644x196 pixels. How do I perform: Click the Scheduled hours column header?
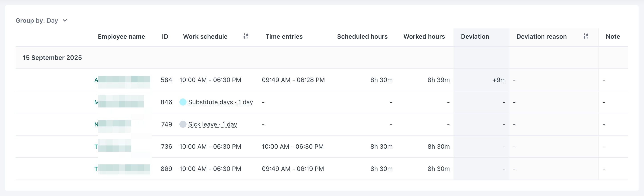point(362,37)
